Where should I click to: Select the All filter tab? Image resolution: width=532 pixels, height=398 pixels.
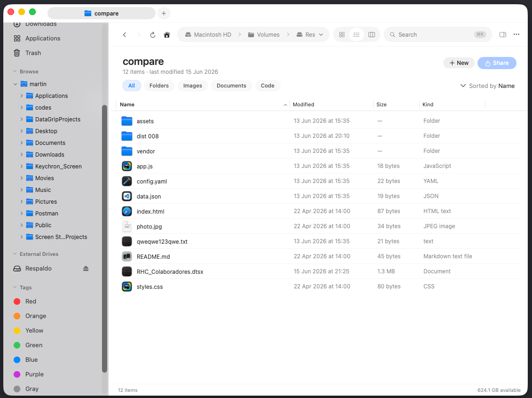tap(132, 86)
